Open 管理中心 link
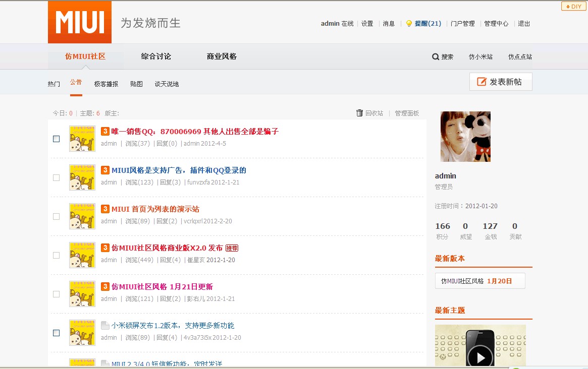This screenshot has height=369, width=588. pyautogui.click(x=496, y=24)
